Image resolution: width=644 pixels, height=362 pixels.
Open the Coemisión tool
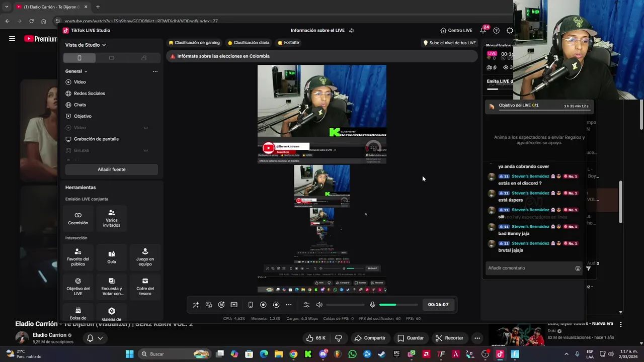point(78,218)
